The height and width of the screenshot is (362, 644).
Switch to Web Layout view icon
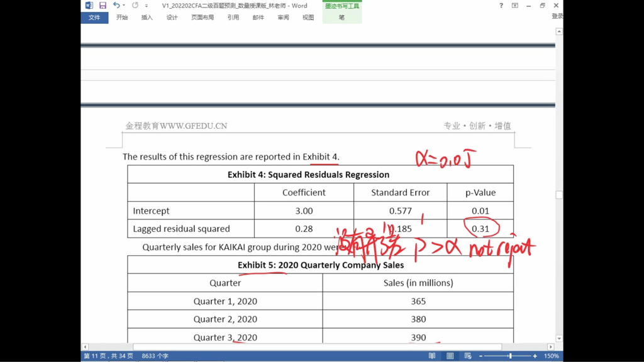pyautogui.click(x=468, y=356)
